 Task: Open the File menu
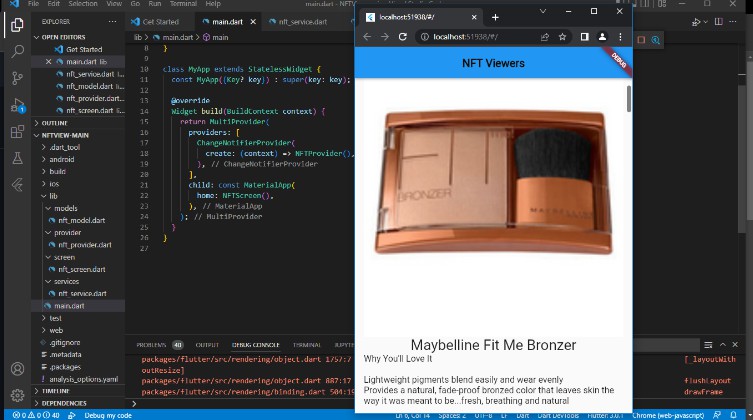[x=34, y=3]
